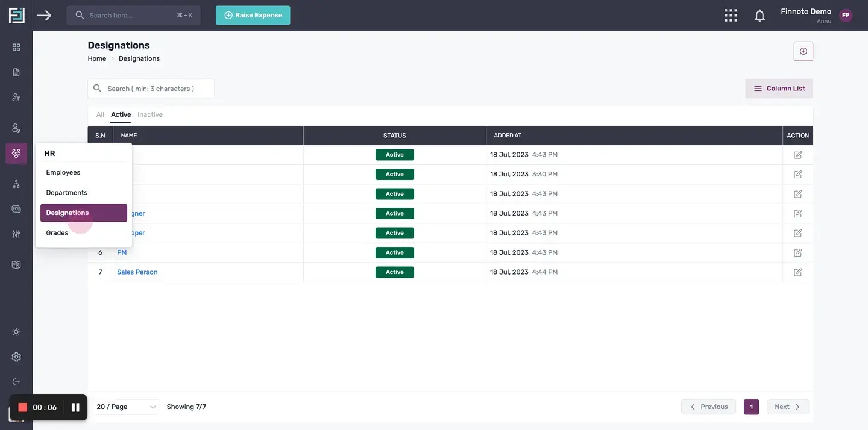Open the settings gear in sidebar
Viewport: 868px width, 430px height.
16,357
